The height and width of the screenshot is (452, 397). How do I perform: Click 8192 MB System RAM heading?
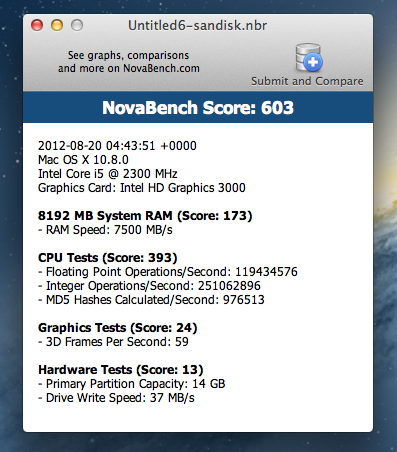pyautogui.click(x=145, y=216)
